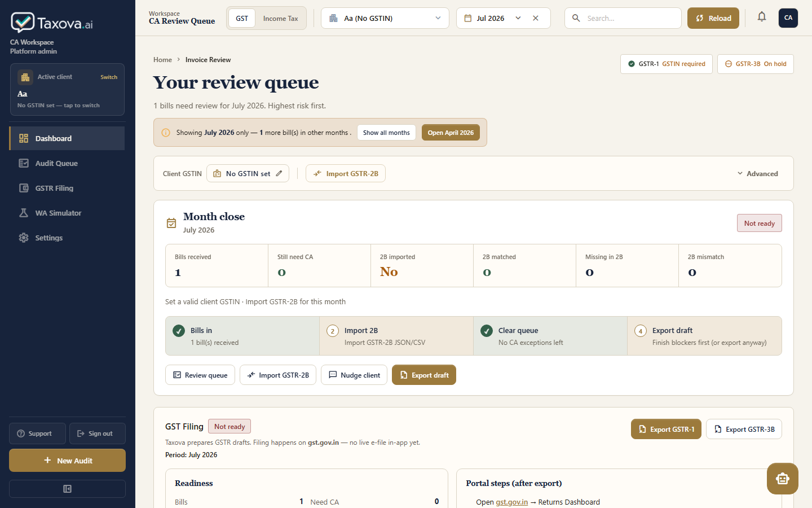Reload the review queue

point(713,18)
